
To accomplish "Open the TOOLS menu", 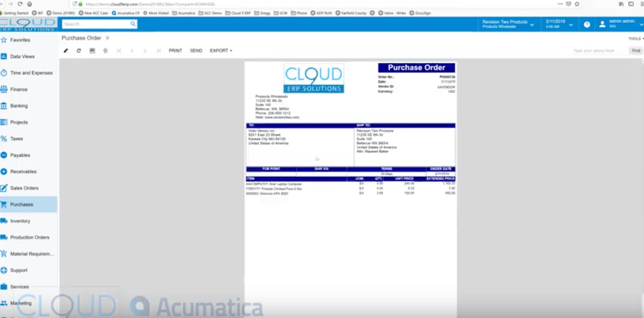I will 636,38.
